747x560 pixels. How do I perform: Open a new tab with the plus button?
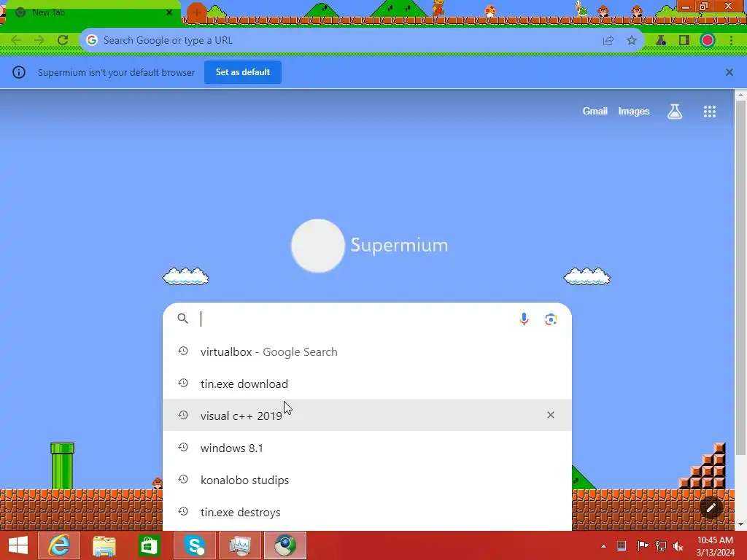point(197,12)
